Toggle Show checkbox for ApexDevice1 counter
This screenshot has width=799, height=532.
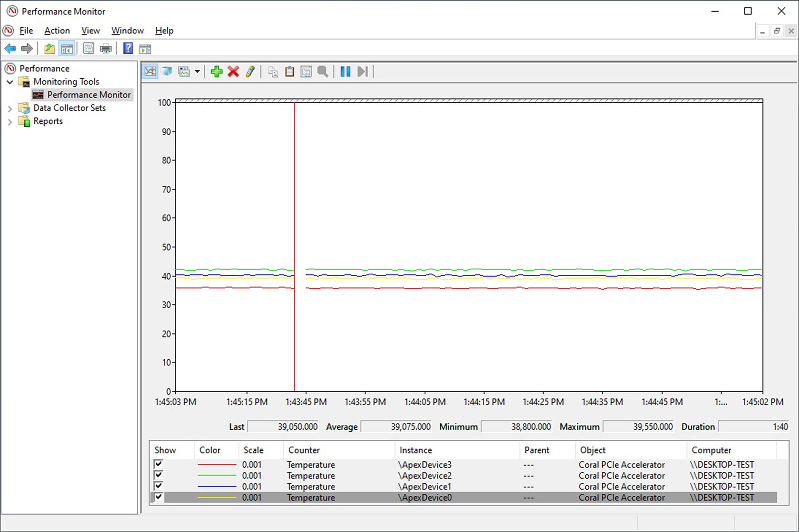(158, 486)
